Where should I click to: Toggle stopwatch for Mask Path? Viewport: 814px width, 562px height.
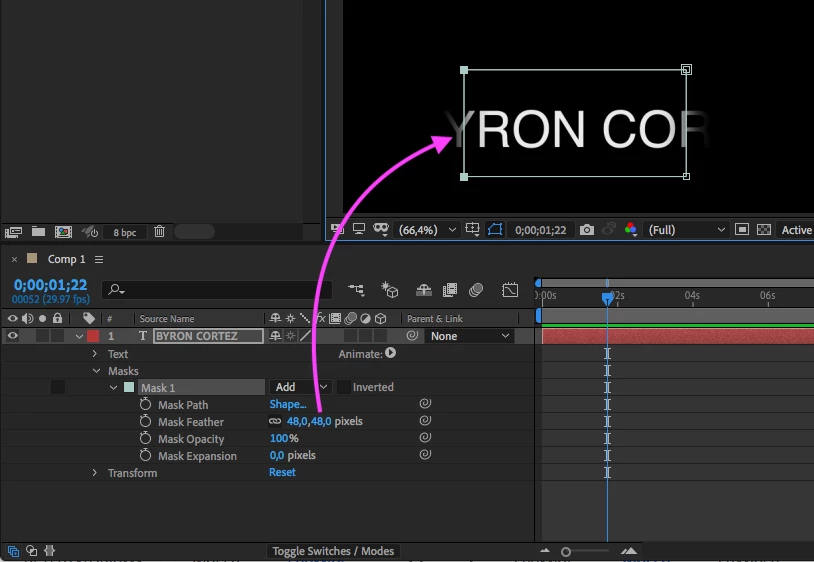click(145, 404)
